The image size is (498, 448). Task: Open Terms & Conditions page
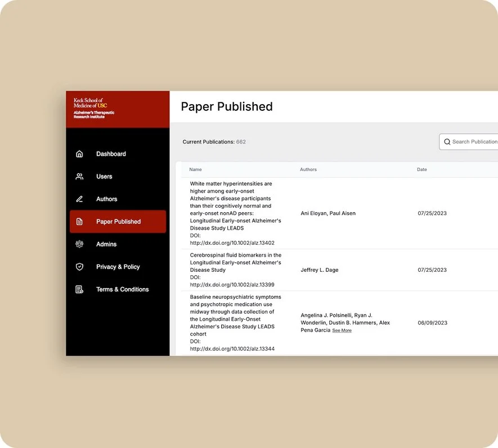point(118,289)
